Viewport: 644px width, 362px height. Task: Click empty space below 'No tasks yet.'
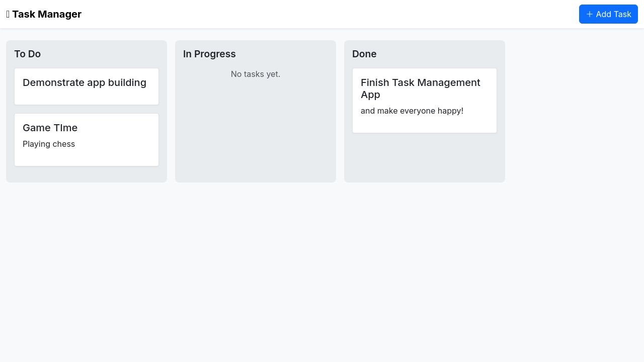[256, 131]
